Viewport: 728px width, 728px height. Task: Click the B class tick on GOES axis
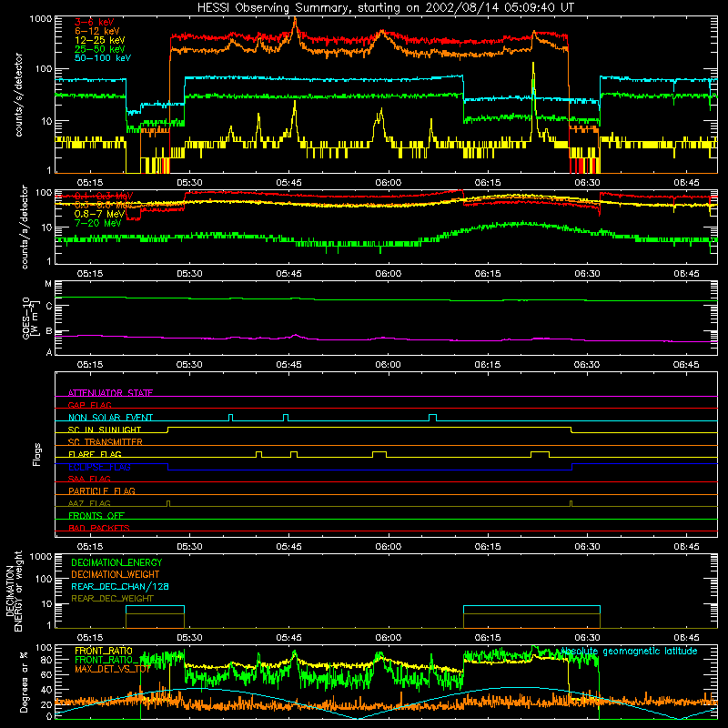click(x=48, y=331)
